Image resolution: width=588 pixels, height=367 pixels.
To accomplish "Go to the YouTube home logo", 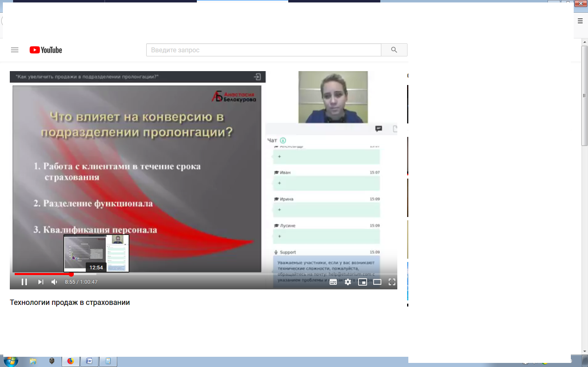I will (46, 50).
